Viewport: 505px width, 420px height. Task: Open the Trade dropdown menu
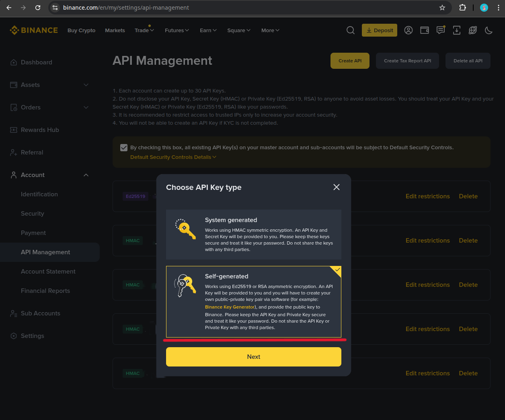(144, 31)
